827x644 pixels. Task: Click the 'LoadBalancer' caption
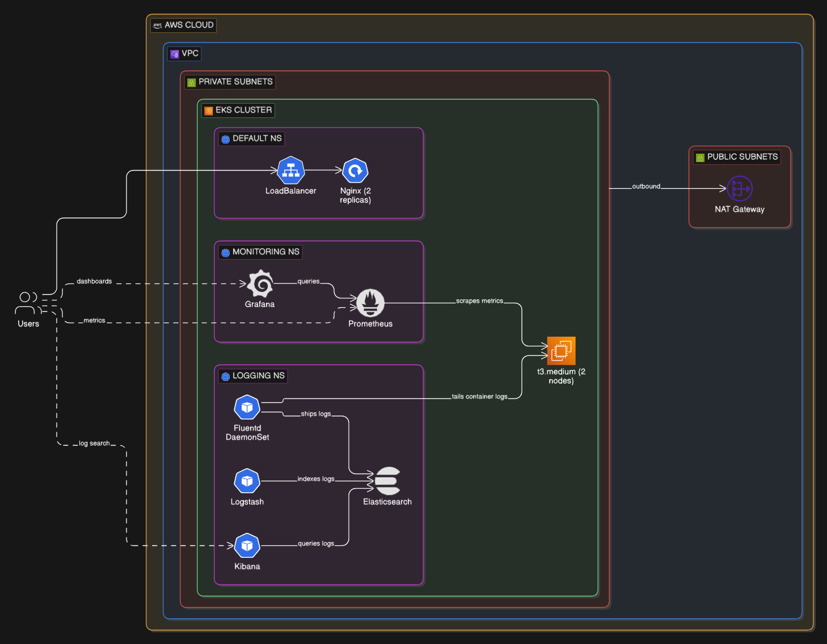(x=291, y=191)
